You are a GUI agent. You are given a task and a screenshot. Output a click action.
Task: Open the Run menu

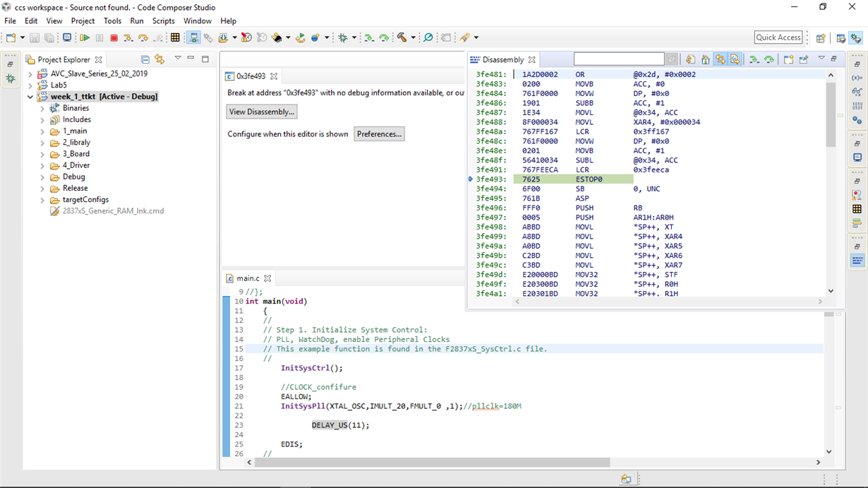pos(137,20)
